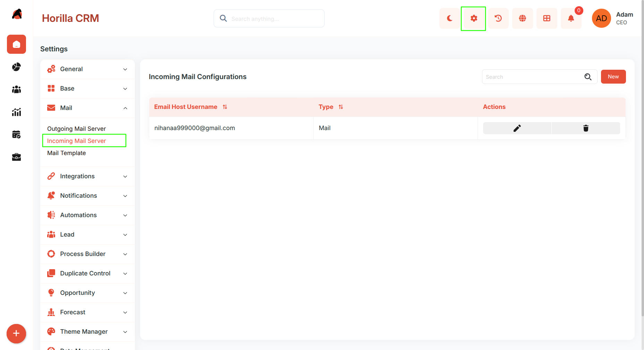Sort by Type column arrows
This screenshot has width=644, height=350.
tap(341, 107)
